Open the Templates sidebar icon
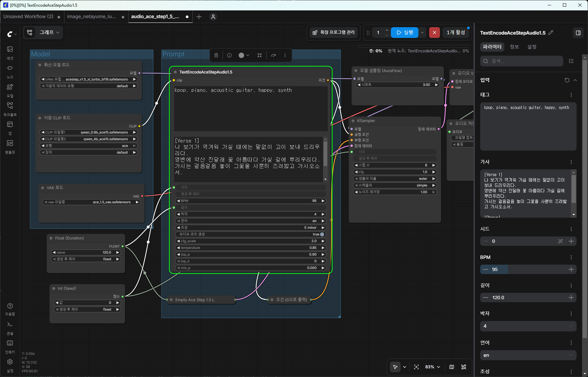 coord(10,146)
